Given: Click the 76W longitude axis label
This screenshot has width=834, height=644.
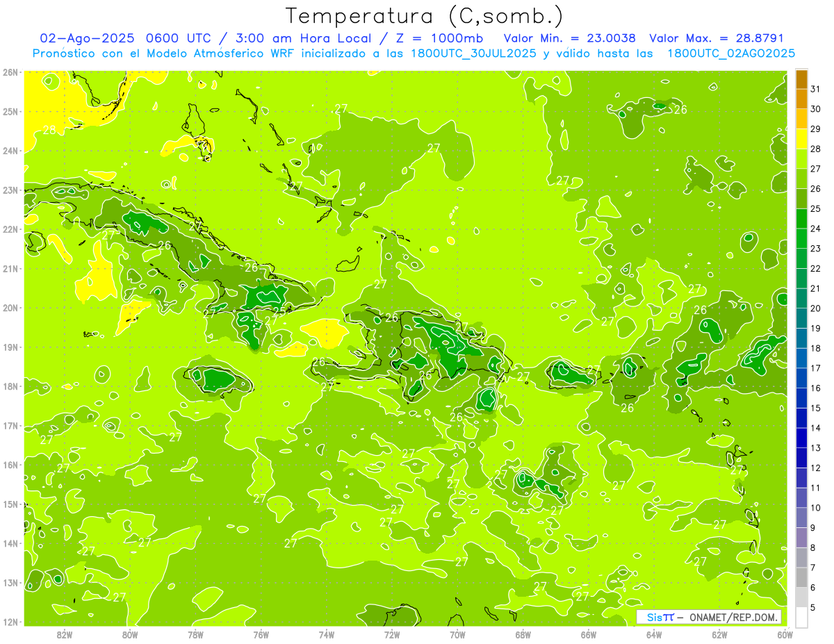Looking at the screenshot, I should click(261, 634).
